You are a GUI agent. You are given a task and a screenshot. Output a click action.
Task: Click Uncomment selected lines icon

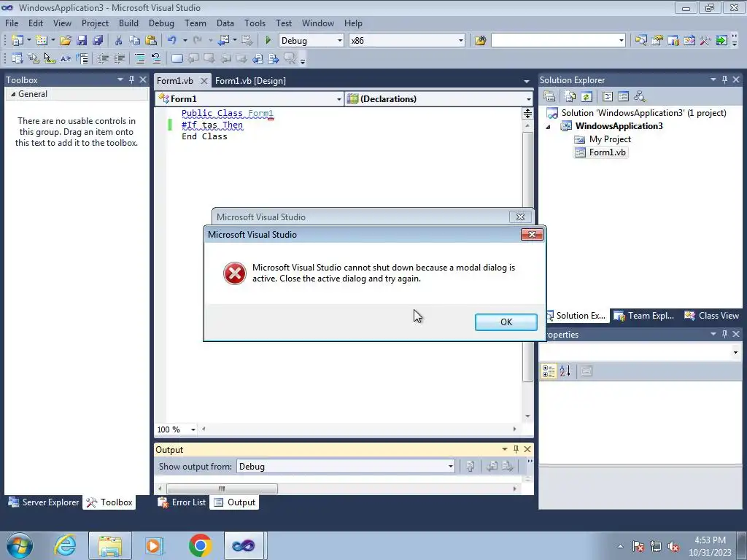[156, 58]
